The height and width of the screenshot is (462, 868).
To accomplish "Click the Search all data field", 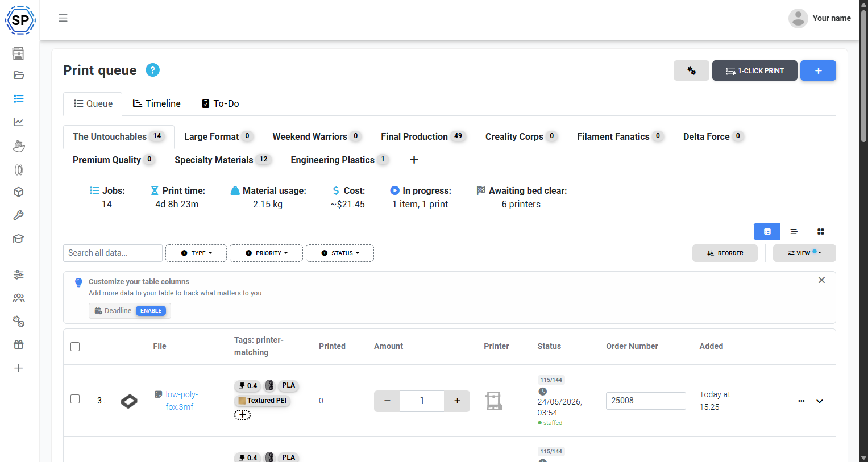I will 113,253.
